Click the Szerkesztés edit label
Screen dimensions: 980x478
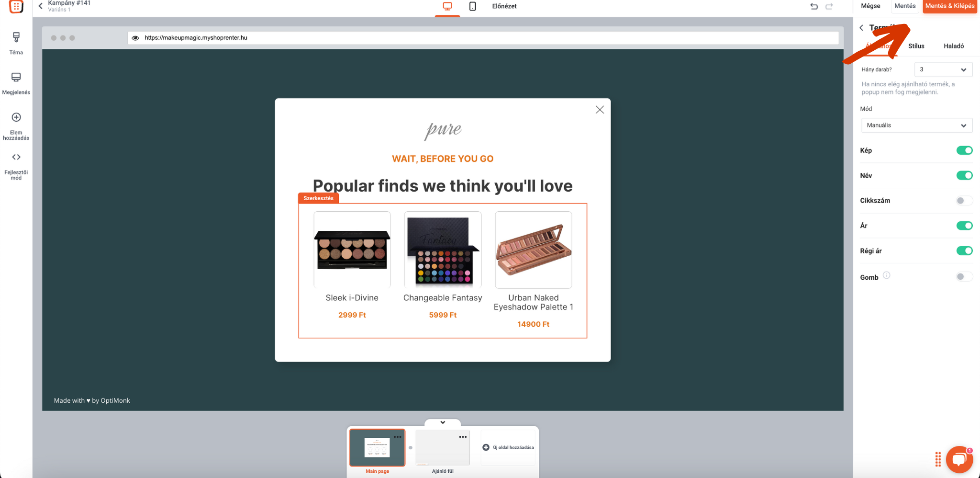click(318, 198)
